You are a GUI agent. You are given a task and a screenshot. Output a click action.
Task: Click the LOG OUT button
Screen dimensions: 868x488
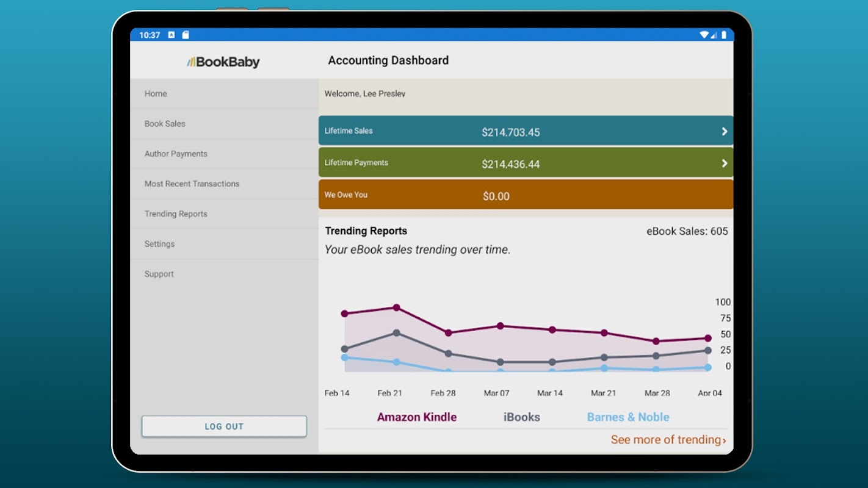tap(224, 426)
